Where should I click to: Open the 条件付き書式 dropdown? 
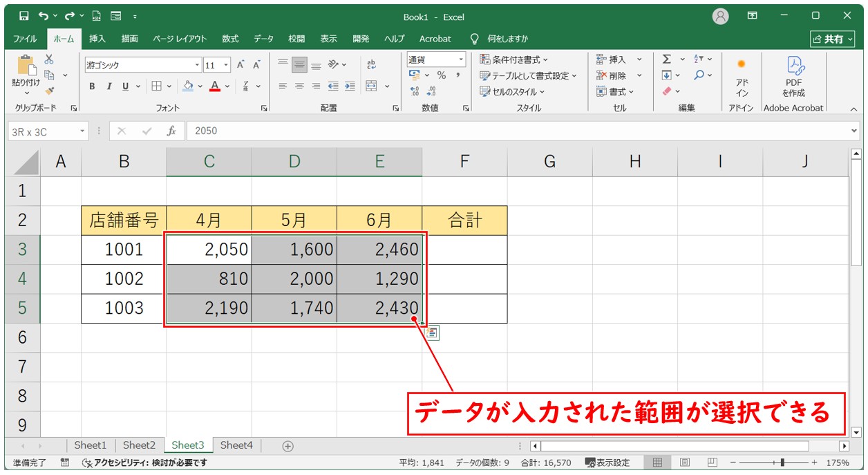point(513,59)
